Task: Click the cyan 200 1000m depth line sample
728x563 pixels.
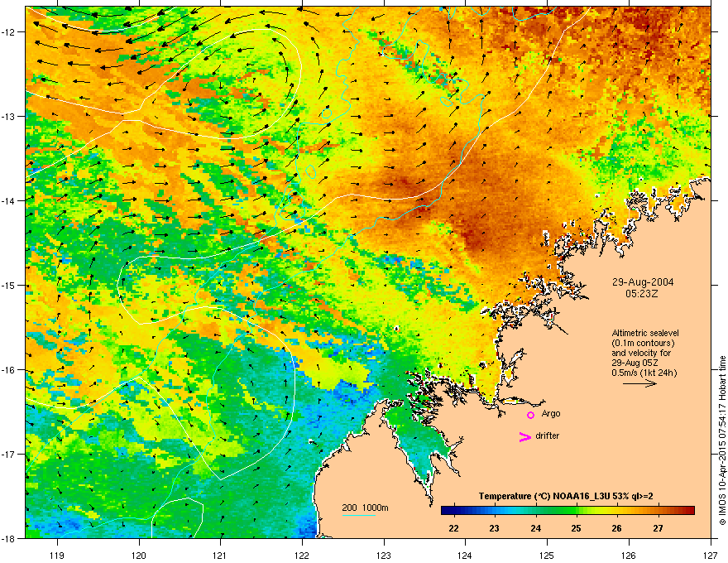Action: coord(358,515)
